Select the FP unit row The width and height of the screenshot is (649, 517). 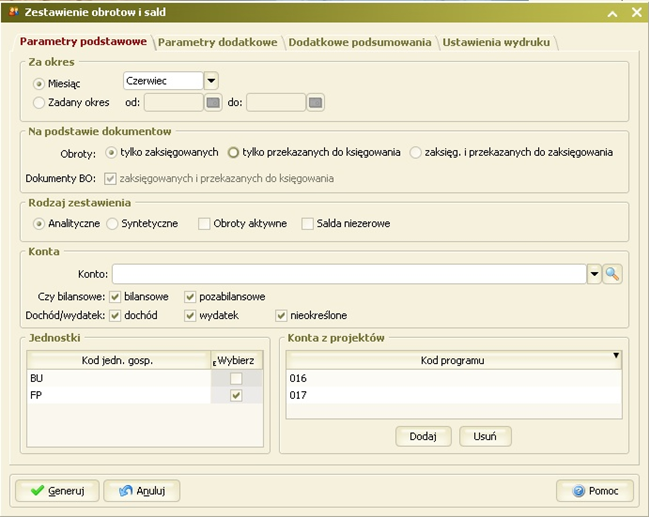(119, 395)
